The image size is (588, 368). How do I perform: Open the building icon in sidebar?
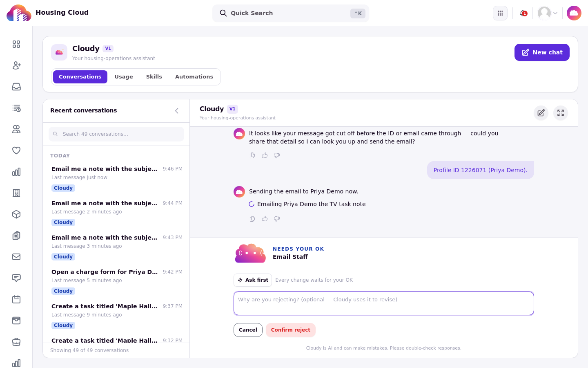[x=16, y=193]
